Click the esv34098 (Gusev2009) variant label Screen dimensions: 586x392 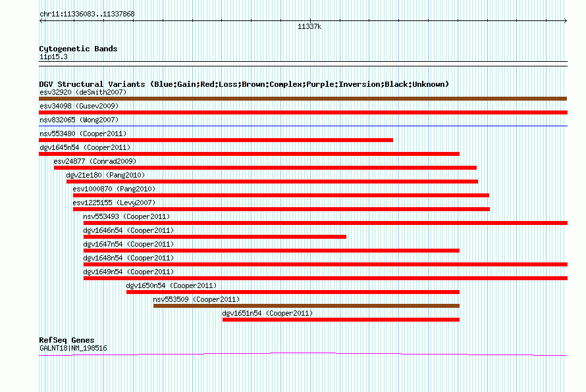tap(79, 106)
